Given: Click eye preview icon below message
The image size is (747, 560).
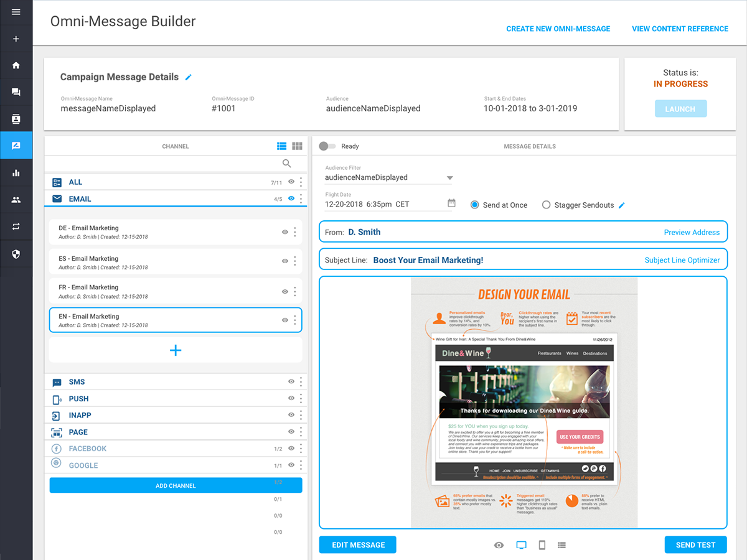Looking at the screenshot, I should click(499, 545).
